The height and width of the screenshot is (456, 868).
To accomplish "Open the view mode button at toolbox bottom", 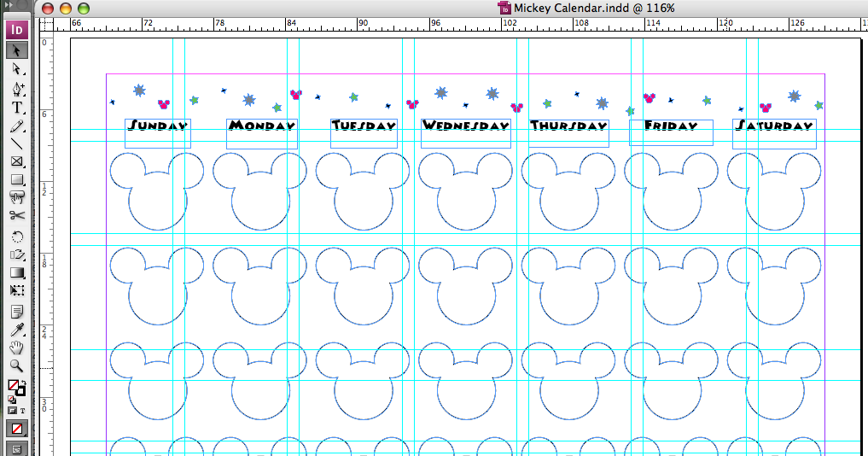I will point(16,449).
